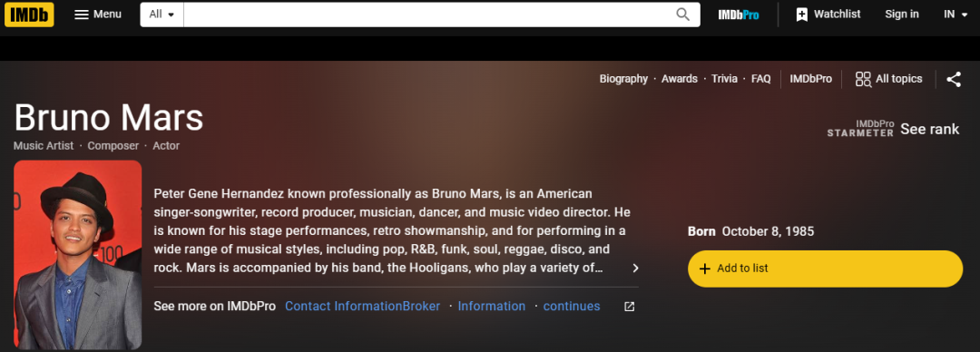Click the Bruno Mars name heading

click(x=109, y=117)
